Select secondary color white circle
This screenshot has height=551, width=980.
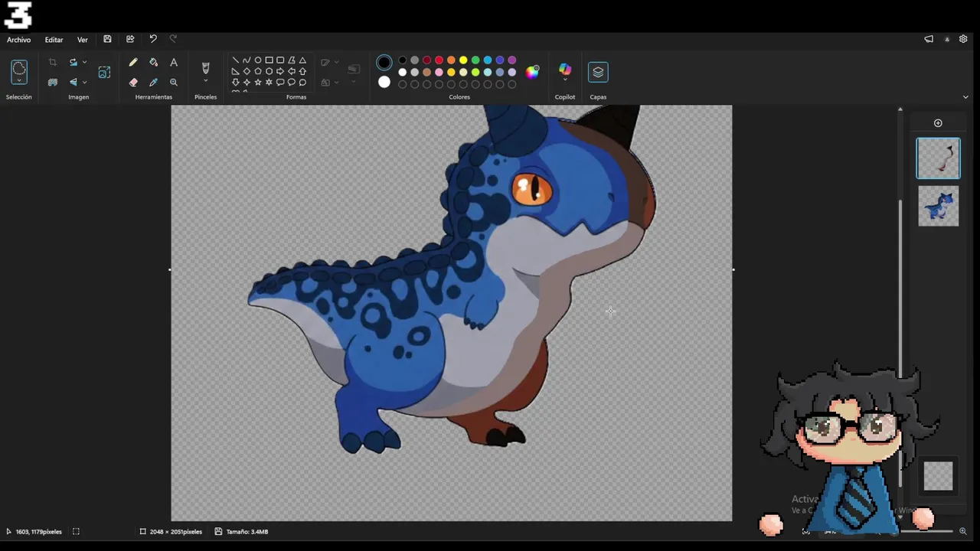click(x=384, y=82)
